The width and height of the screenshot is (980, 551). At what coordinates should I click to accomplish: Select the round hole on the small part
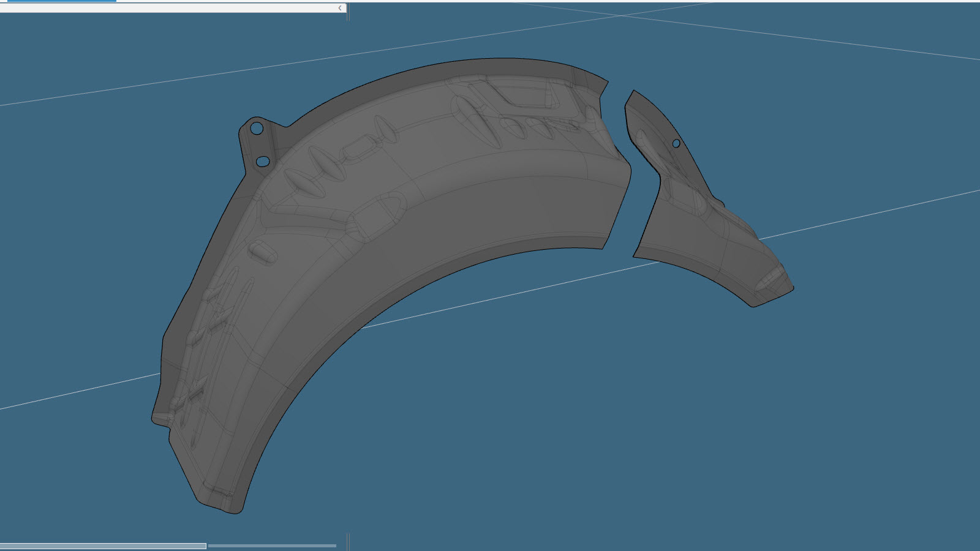(x=676, y=143)
